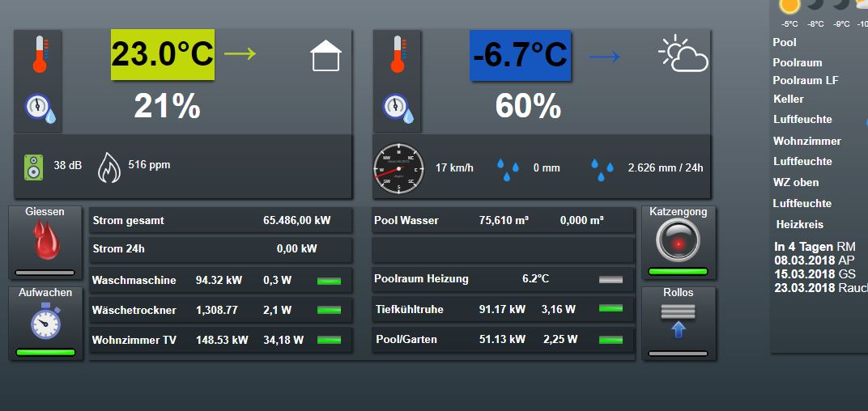The width and height of the screenshot is (868, 411).
Task: Activate the Aufwachen stopwatch button
Action: pyautogui.click(x=45, y=323)
